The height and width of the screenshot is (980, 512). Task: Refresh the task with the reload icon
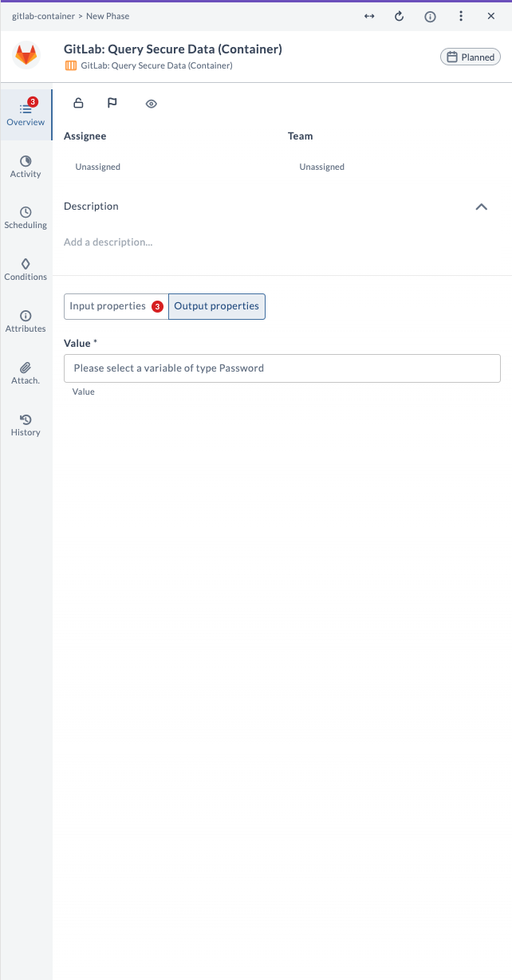pos(400,16)
